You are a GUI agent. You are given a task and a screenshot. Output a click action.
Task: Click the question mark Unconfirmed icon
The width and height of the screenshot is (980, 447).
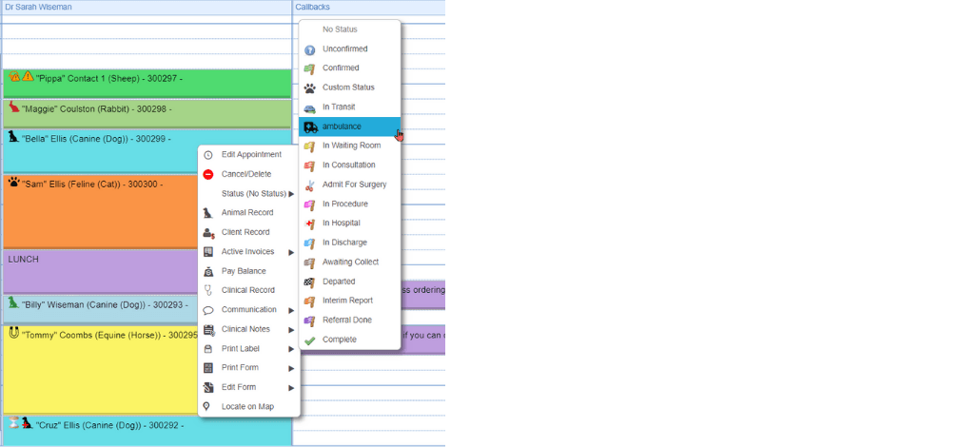point(309,49)
